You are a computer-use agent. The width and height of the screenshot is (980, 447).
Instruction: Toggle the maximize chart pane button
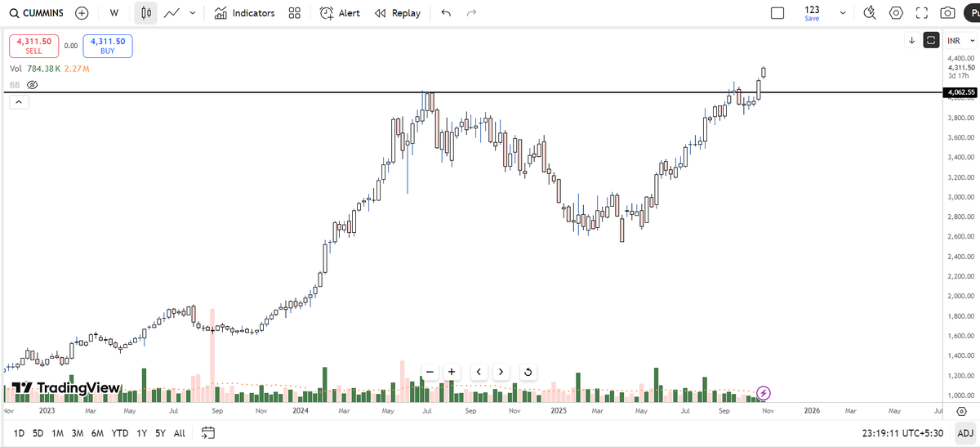(930, 40)
